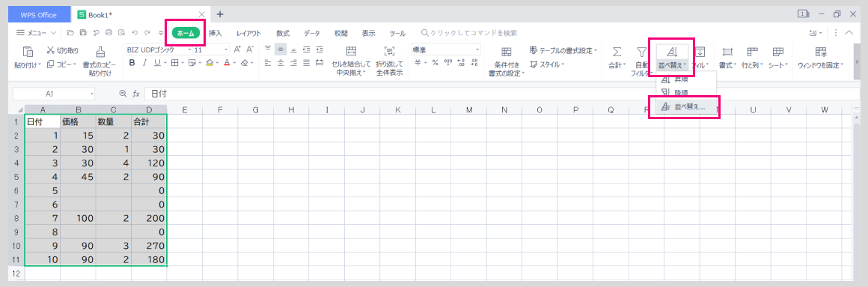Click Cut (切り取り) scissors button
The image size is (868, 287).
coord(63,50)
